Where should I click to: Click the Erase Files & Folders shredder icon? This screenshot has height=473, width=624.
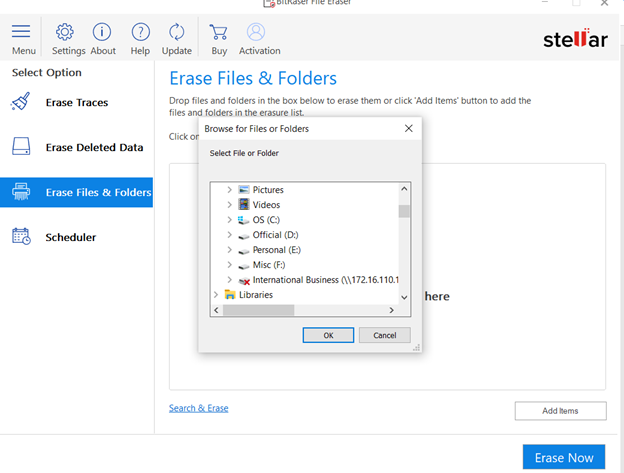point(21,191)
